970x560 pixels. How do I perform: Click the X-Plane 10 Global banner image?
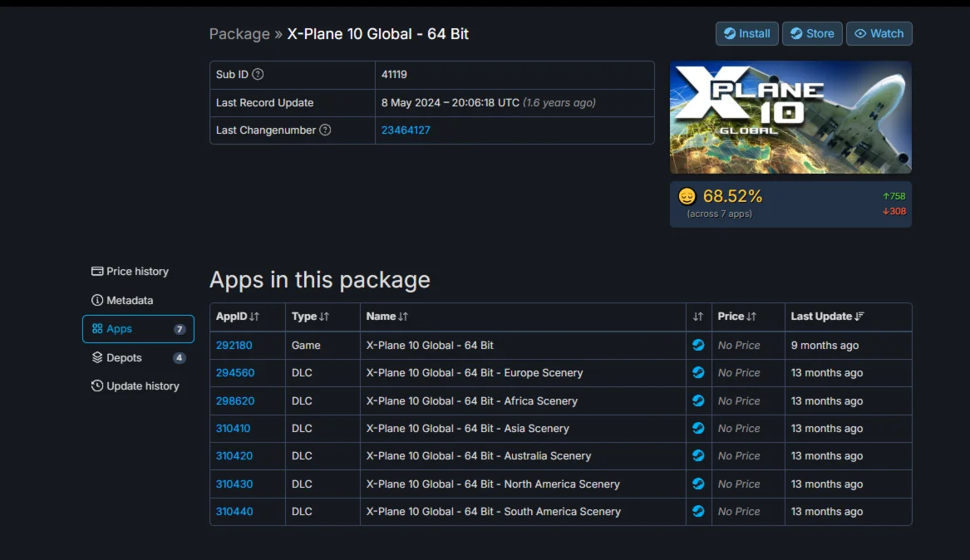[790, 117]
